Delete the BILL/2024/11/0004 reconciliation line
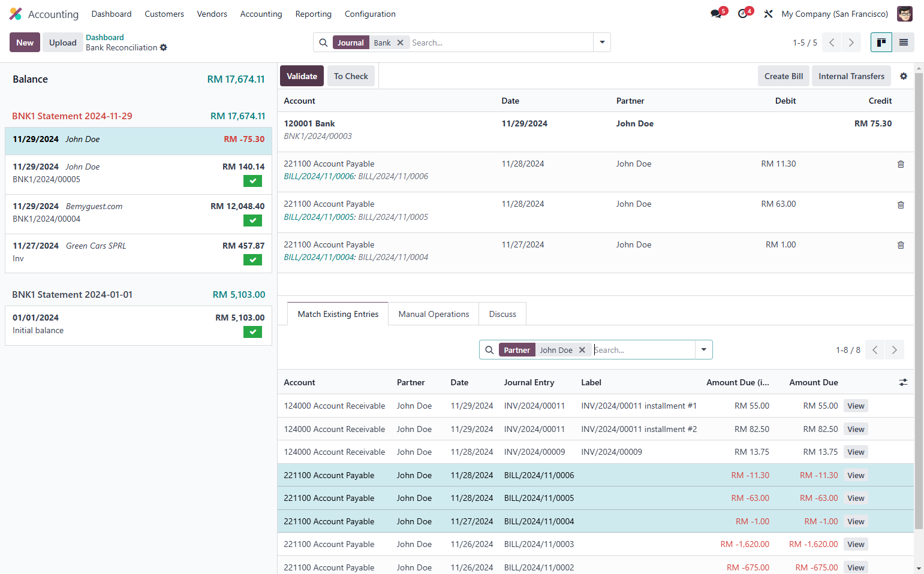The image size is (924, 574). point(901,245)
